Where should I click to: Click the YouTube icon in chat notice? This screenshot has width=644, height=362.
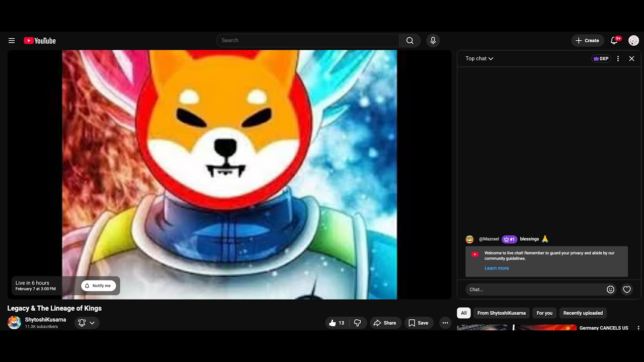click(x=475, y=254)
